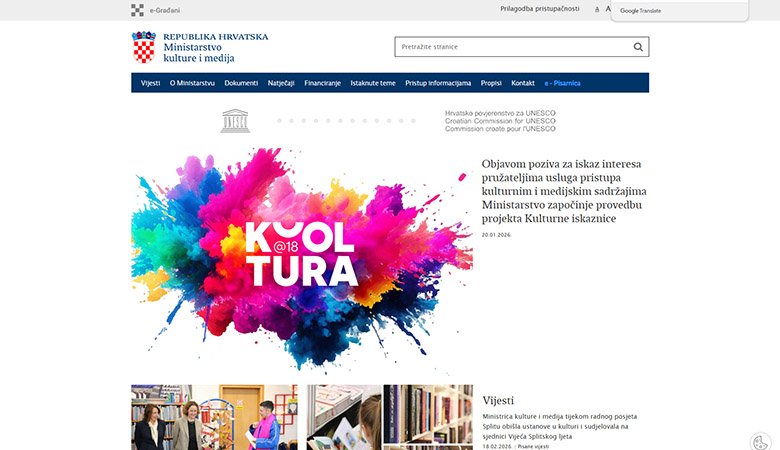Screen dimensions: 780x450
Task: Open the O Ministarstvu menu
Action: coord(192,83)
